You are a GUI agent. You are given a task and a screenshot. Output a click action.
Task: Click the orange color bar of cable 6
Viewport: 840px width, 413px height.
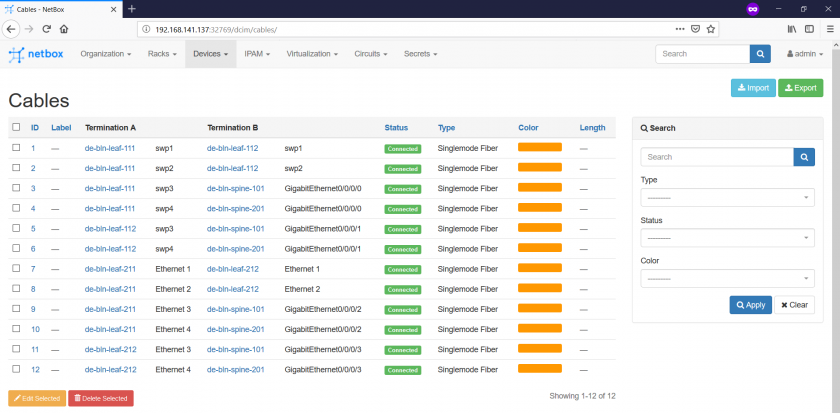click(539, 247)
